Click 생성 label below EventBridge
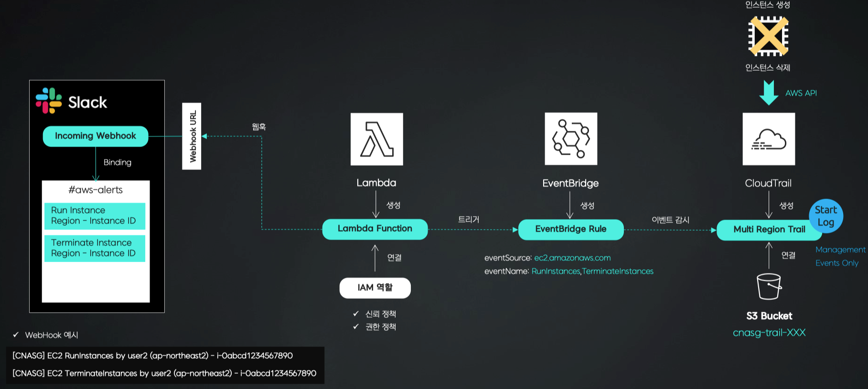868x389 pixels. click(587, 206)
